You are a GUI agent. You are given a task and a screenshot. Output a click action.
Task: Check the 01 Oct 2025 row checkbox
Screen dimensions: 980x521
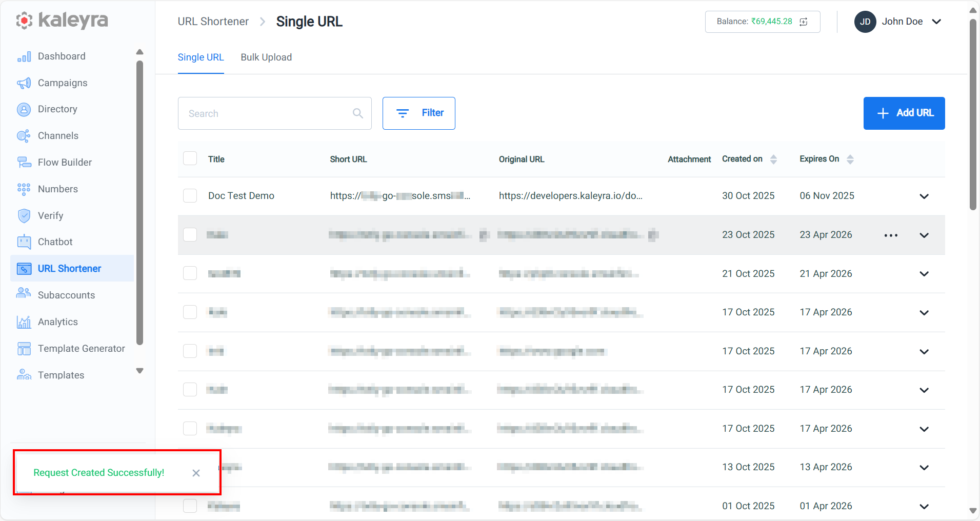[190, 506]
